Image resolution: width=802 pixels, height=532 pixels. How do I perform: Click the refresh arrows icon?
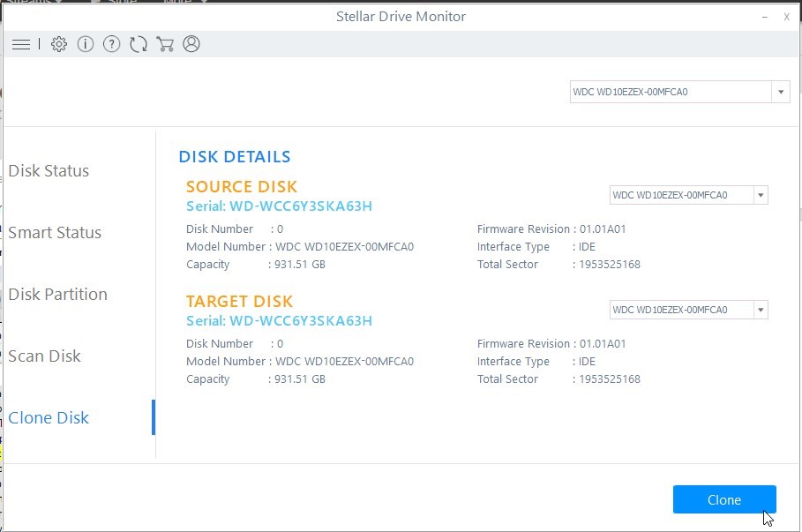coord(139,44)
